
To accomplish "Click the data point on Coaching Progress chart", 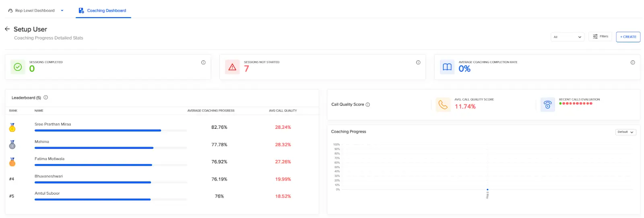I will [x=487, y=189].
